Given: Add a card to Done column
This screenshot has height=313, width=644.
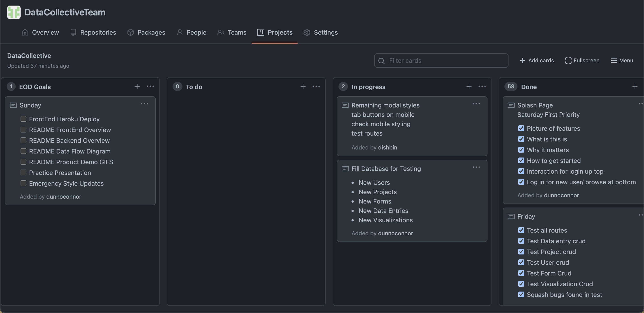Looking at the screenshot, I should (x=635, y=86).
